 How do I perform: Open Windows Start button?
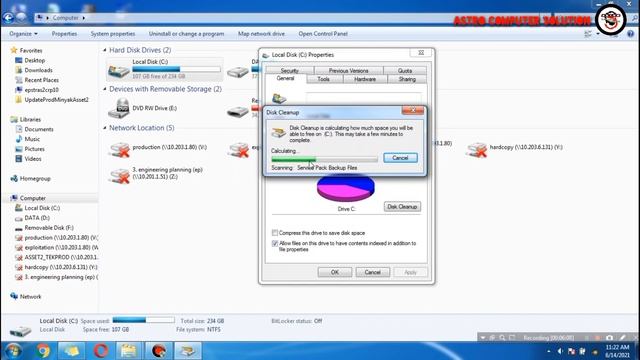(13, 351)
